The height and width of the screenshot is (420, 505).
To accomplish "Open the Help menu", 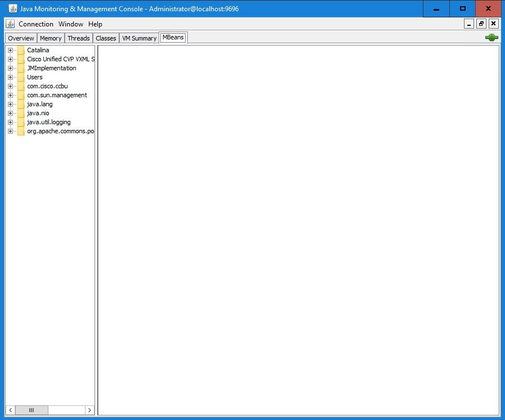I will (95, 24).
